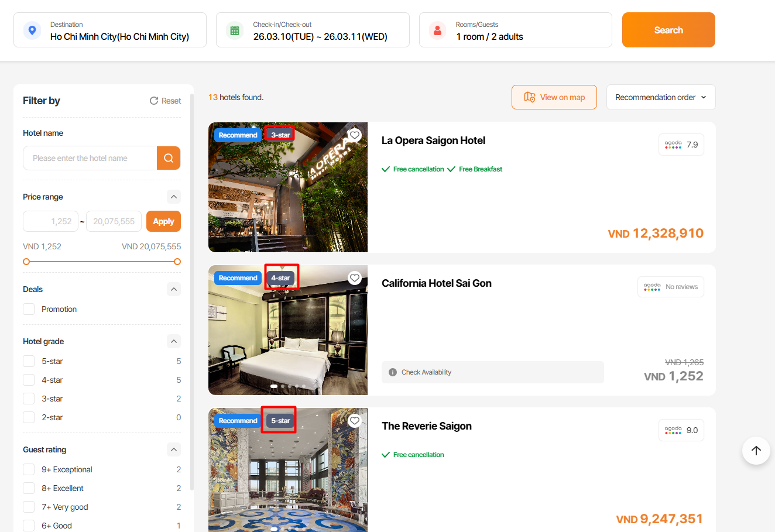Click the Agoda logo for The Reverie rating

click(x=673, y=430)
